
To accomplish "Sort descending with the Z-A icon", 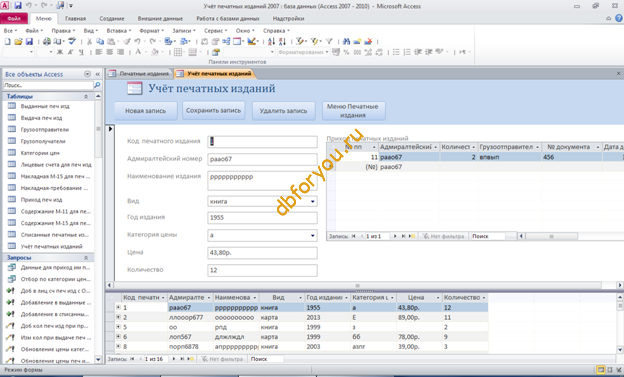I will (282, 41).
